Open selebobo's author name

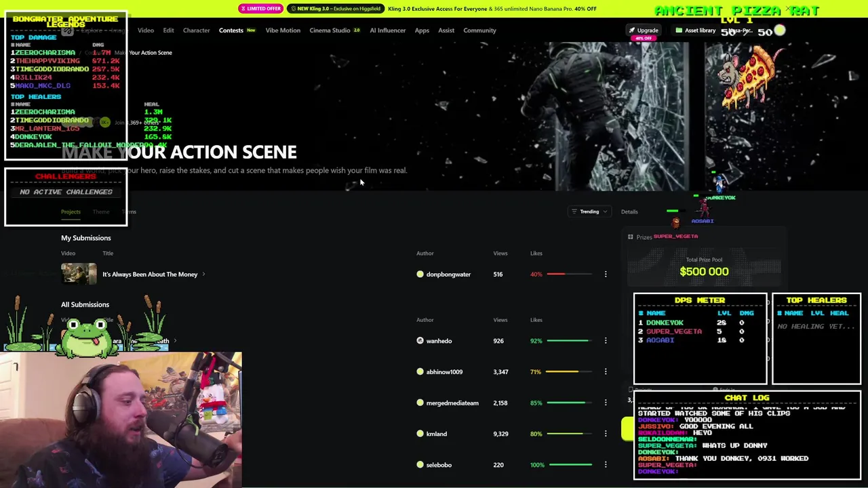coord(439,465)
